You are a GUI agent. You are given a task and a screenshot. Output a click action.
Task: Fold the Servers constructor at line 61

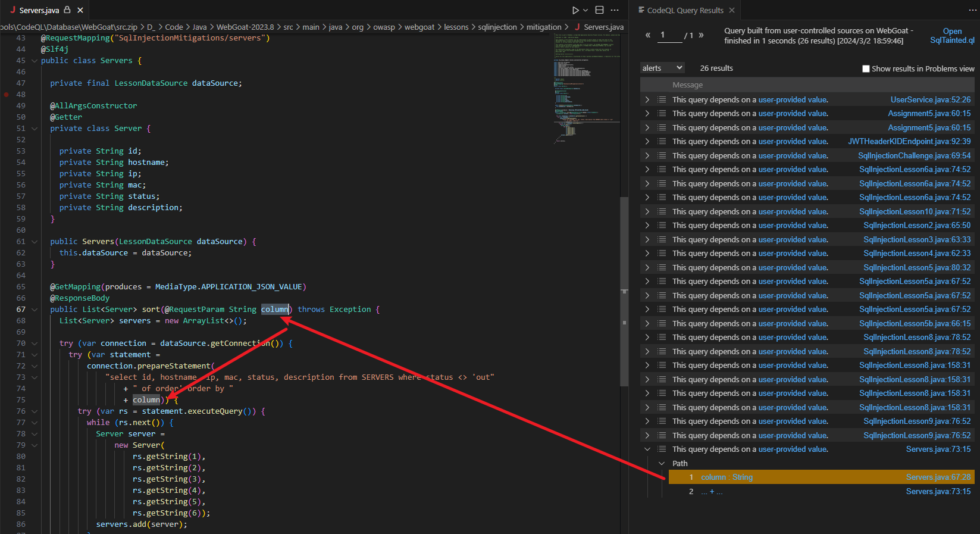pyautogui.click(x=35, y=242)
